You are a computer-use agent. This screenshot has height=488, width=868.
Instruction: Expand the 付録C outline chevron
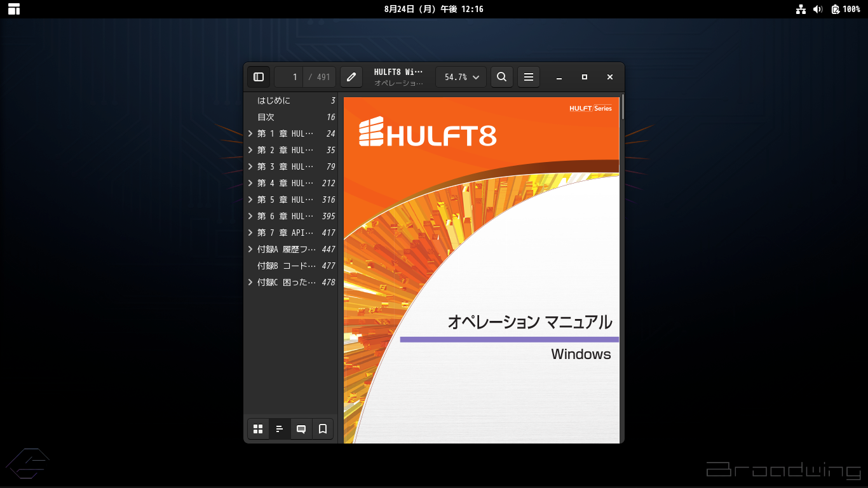250,282
